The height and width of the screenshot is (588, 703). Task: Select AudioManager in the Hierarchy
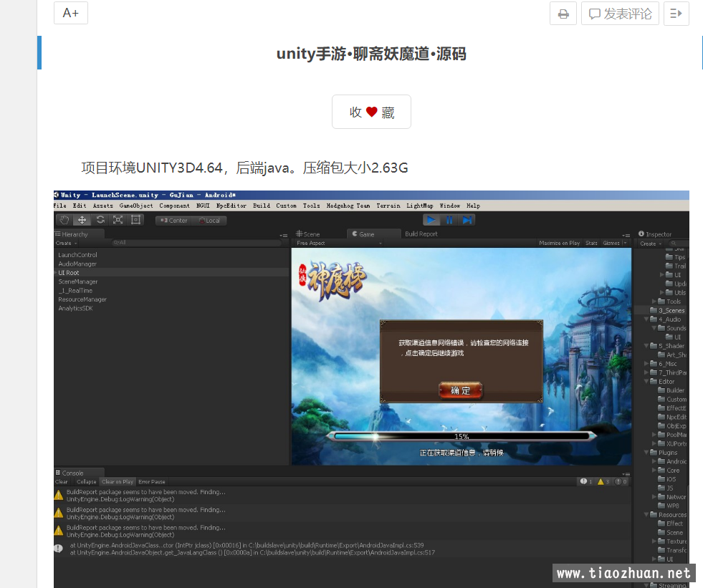[x=77, y=264]
